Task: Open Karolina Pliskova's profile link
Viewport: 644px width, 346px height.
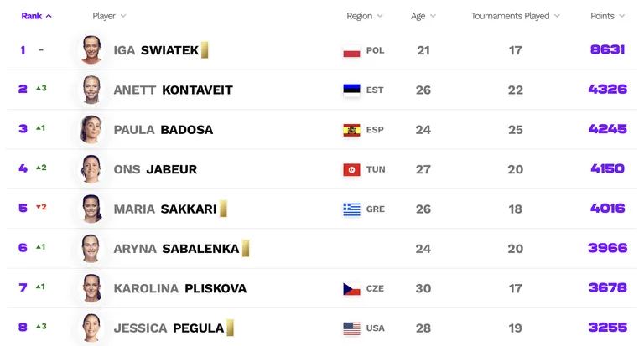Action: pyautogui.click(x=180, y=288)
